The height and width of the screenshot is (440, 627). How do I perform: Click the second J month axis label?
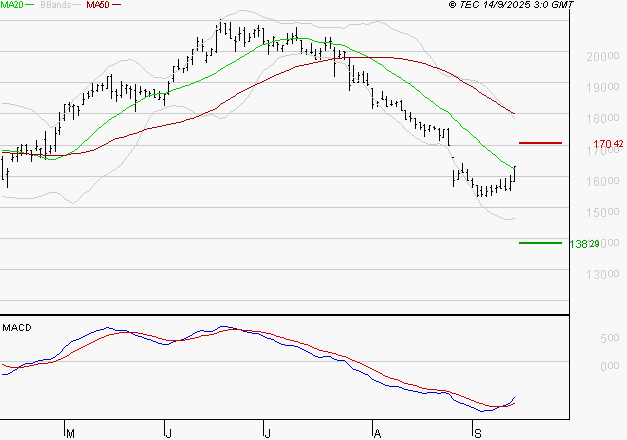pos(267,434)
